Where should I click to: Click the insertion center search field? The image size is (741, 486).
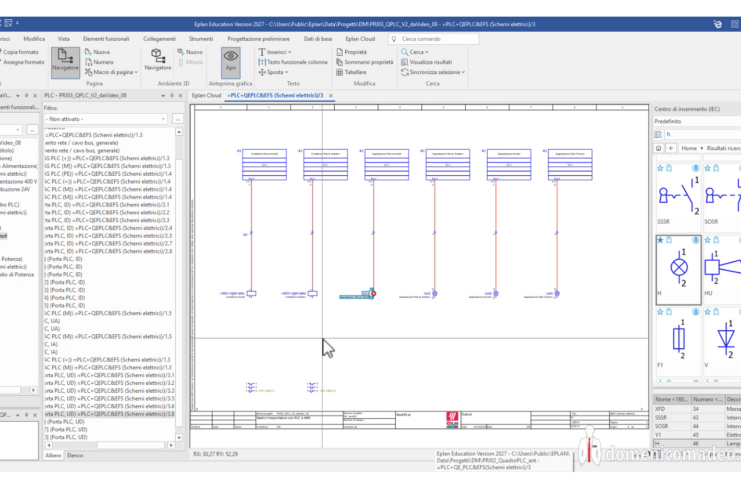[702, 134]
